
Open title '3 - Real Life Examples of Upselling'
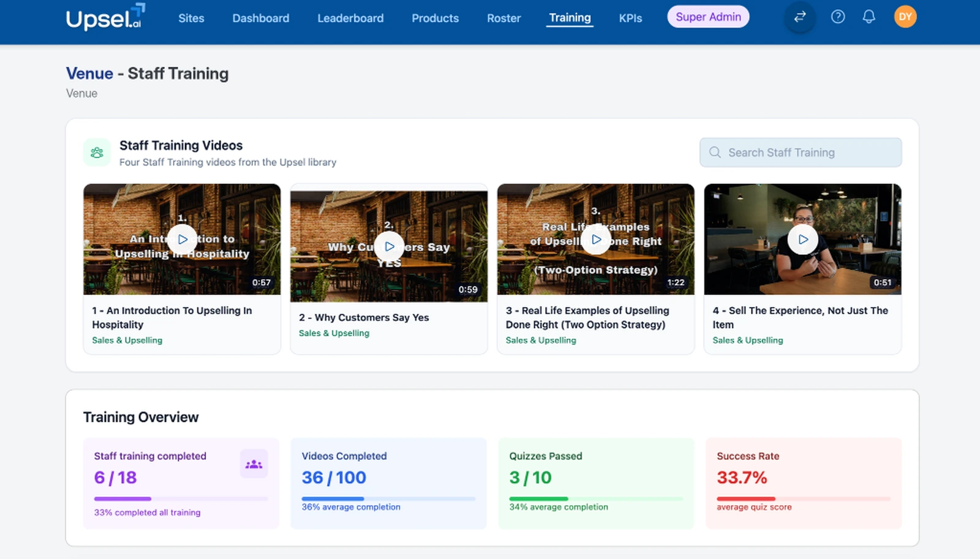587,318
